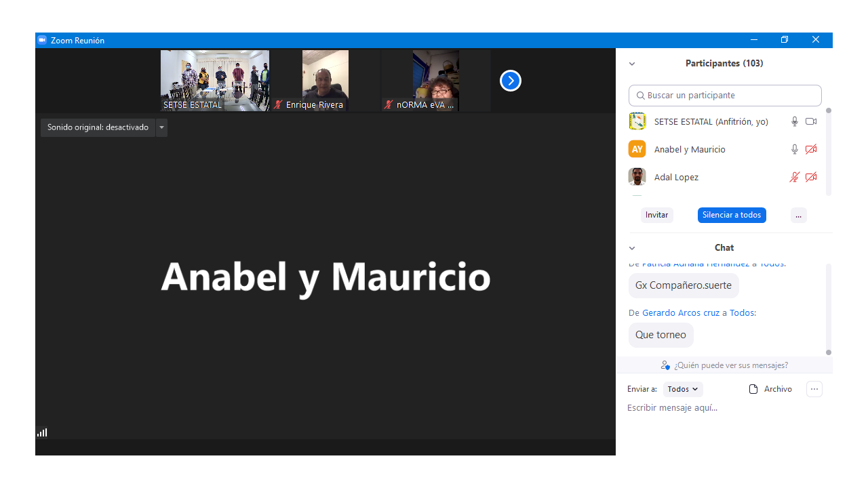Screen dimensions: 868x488
Task: Select SETSE ESTATAL video thumbnail
Action: coord(215,81)
